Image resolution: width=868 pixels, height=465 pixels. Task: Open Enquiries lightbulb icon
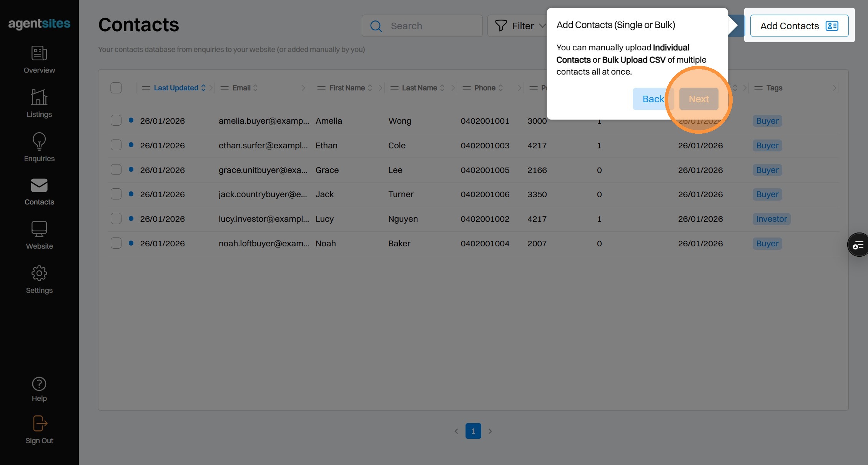[x=39, y=141]
